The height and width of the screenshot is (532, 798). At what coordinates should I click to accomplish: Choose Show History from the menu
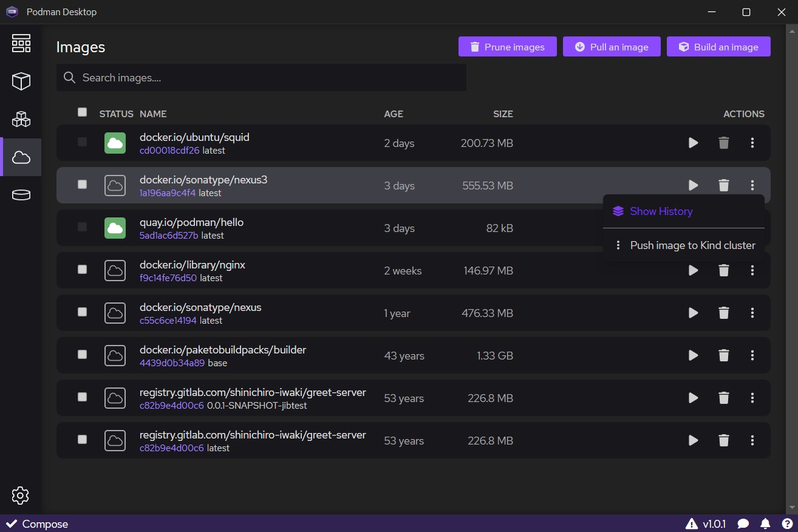point(661,211)
